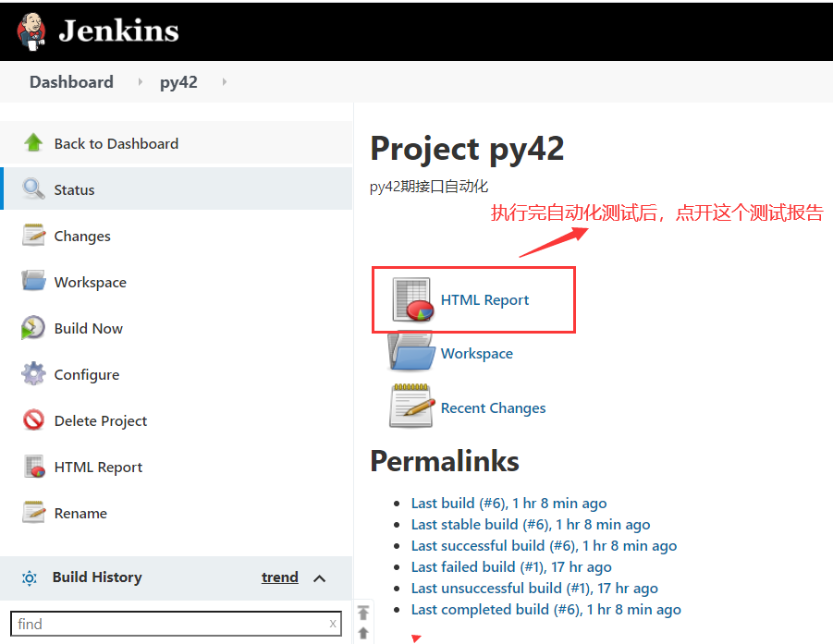Click the Permalinks heading
The height and width of the screenshot is (644, 833).
coord(445,461)
